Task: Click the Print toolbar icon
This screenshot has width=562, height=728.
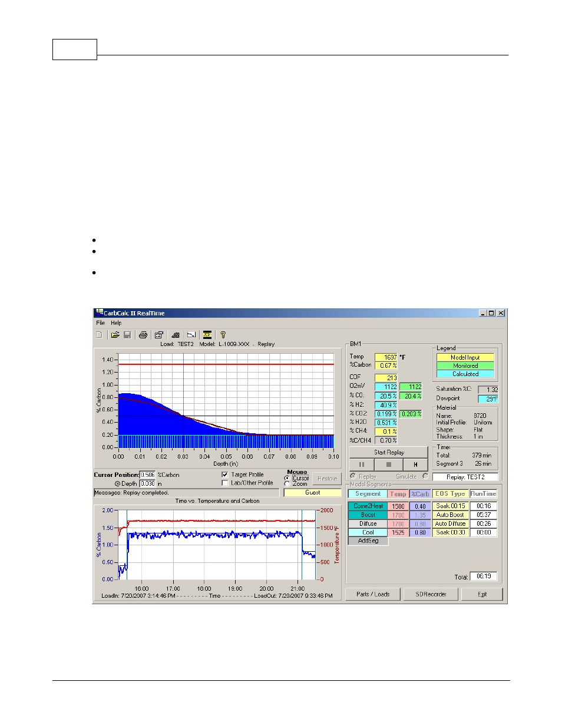Action: pos(143,335)
